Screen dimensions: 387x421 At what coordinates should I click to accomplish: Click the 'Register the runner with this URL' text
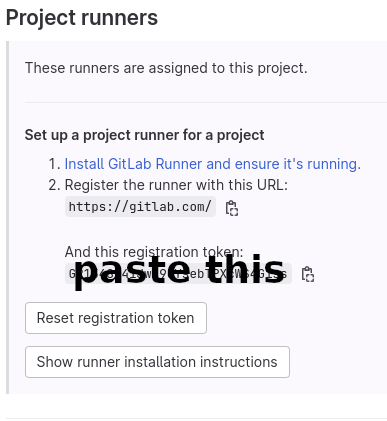click(176, 185)
